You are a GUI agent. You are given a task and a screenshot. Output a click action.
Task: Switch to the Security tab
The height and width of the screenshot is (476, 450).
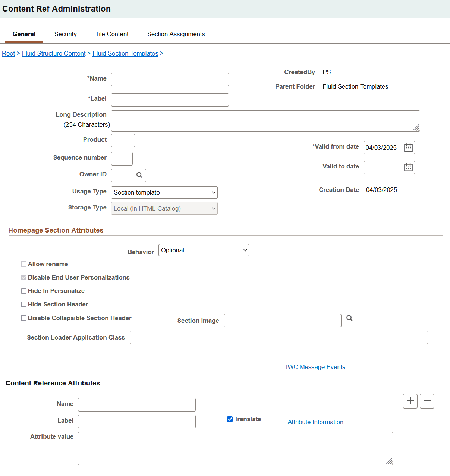pyautogui.click(x=65, y=34)
